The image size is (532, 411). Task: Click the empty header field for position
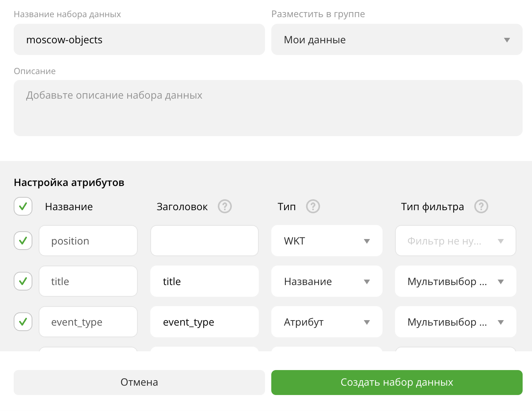click(205, 241)
